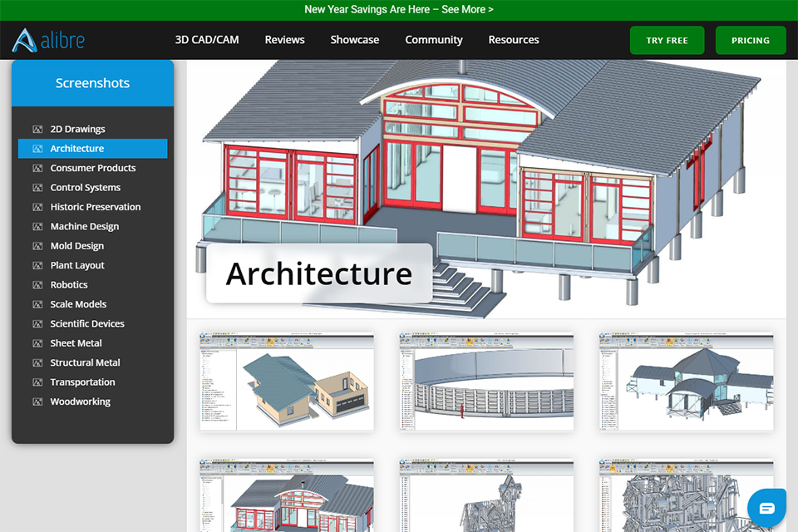Click the image icon beside Machine Design
Viewport: 798px width, 532px height.
pyautogui.click(x=37, y=227)
